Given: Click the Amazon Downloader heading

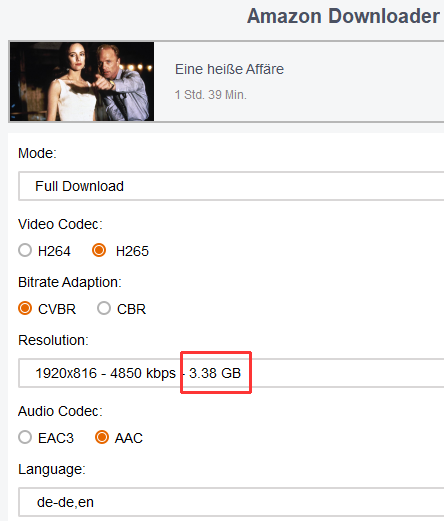Looking at the screenshot, I should 343,16.
